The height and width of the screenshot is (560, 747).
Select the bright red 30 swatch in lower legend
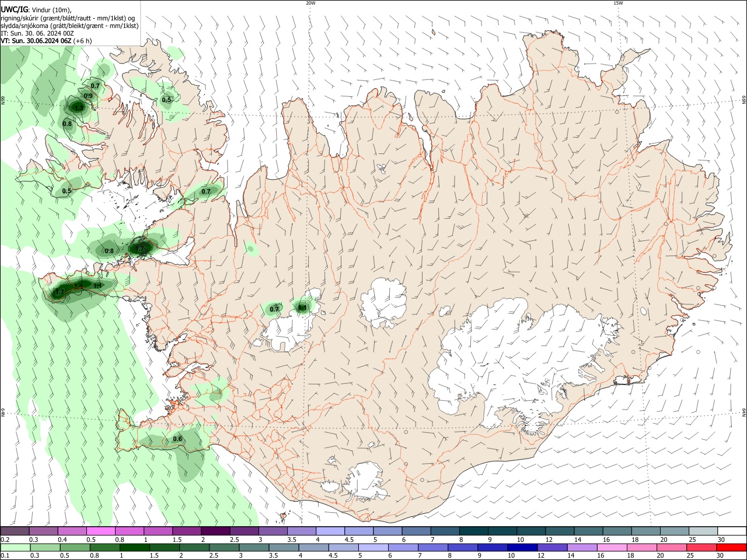[732, 547]
